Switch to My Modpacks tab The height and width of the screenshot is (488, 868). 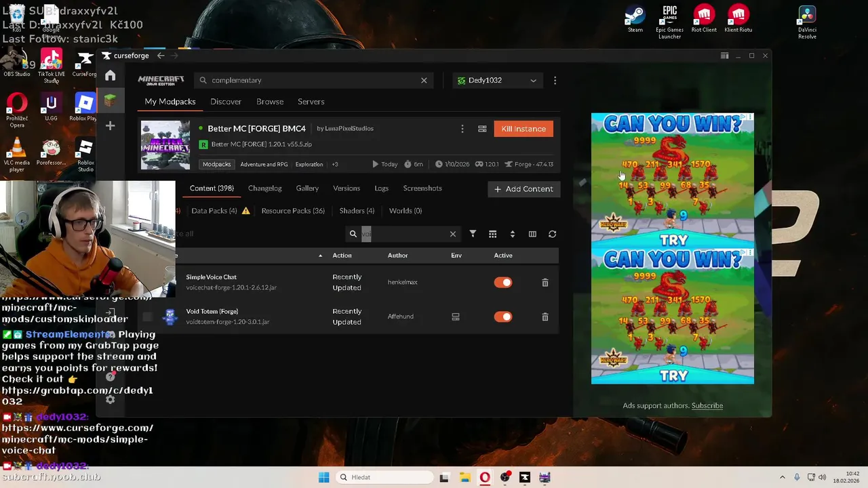(x=170, y=102)
